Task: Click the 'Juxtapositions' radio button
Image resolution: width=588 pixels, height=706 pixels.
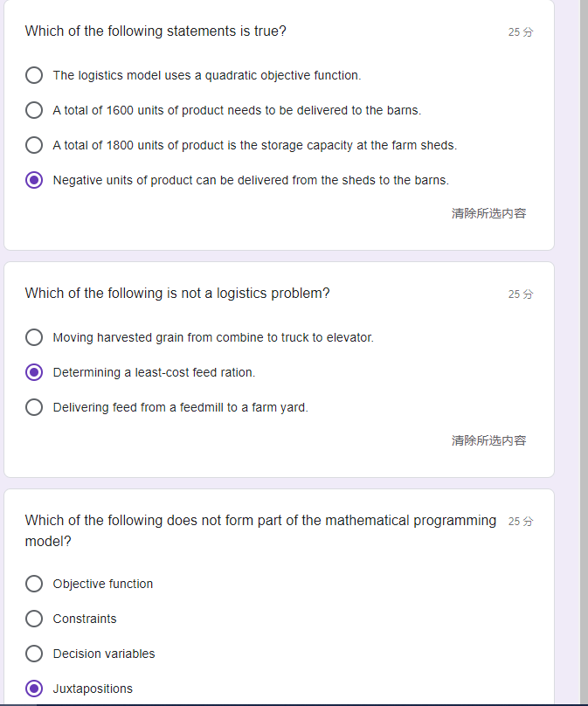Action: pos(34,689)
